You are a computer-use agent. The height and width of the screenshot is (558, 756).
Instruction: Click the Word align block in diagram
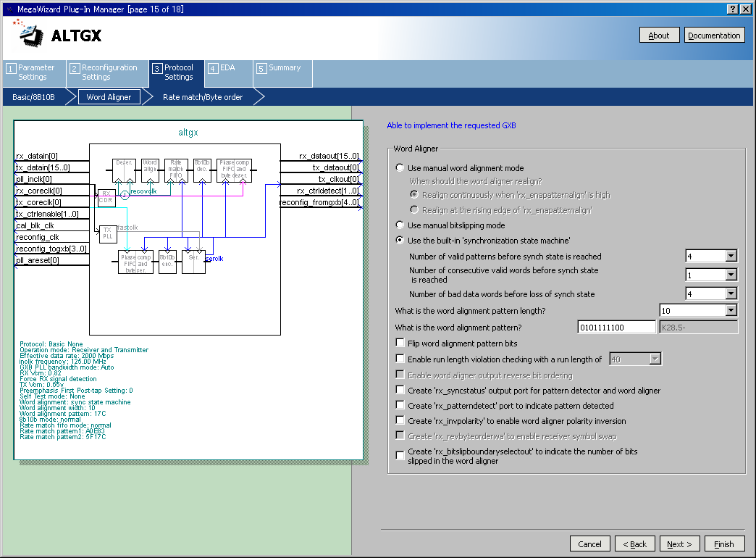(x=150, y=170)
